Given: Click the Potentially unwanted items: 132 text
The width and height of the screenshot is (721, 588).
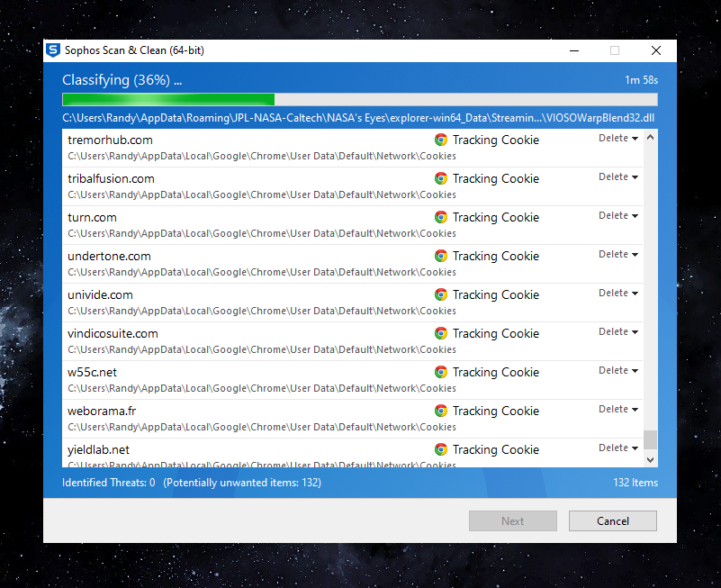Looking at the screenshot, I should point(242,482).
